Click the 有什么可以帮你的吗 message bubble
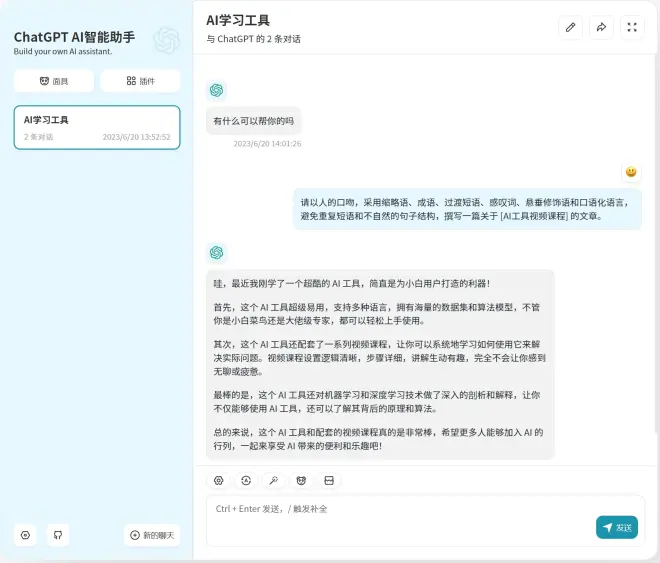Image resolution: width=660 pixels, height=563 pixels. [x=253, y=121]
